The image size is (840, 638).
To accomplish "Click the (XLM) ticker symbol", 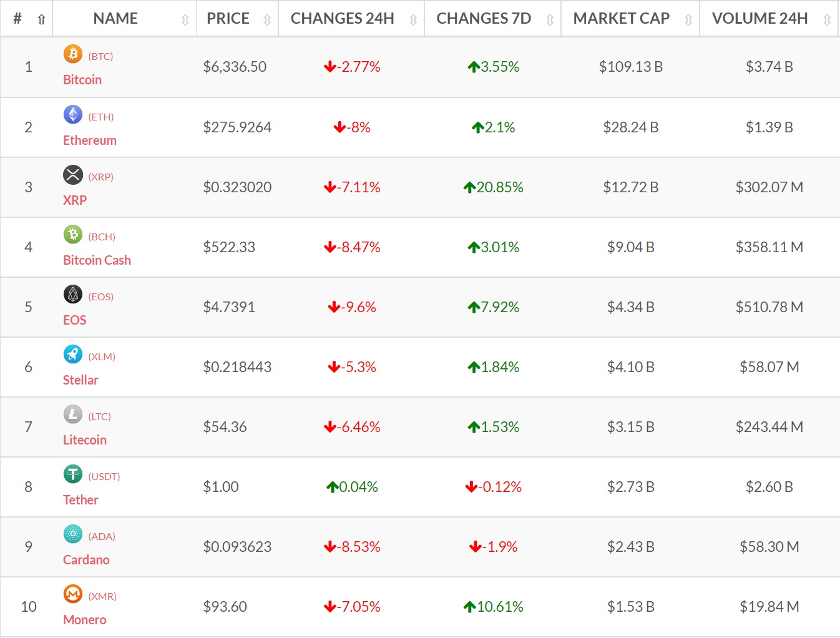I will (102, 356).
